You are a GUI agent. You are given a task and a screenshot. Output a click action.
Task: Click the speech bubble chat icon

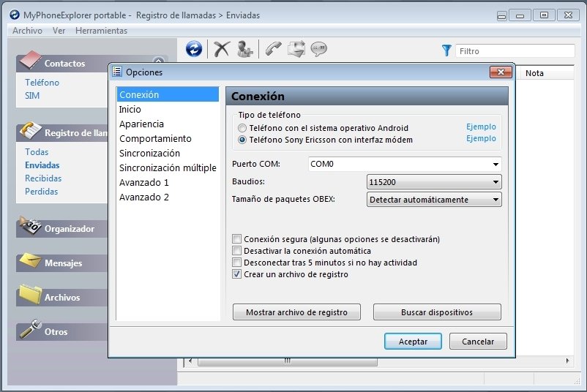click(318, 49)
